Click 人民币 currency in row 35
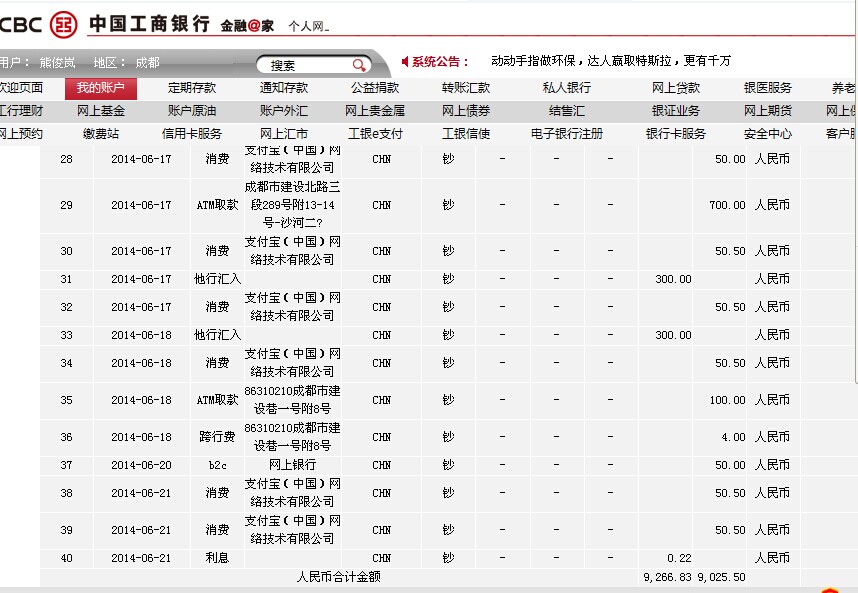Screen dimensions: 858x593 point(772,400)
